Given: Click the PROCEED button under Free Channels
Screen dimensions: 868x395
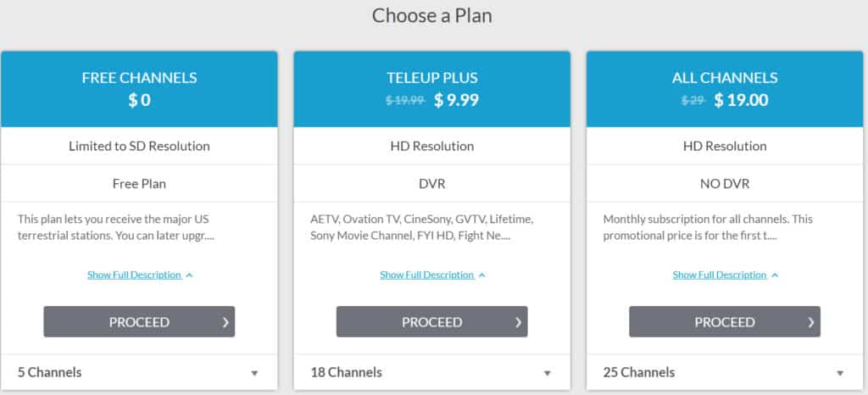Looking at the screenshot, I should point(139,322).
